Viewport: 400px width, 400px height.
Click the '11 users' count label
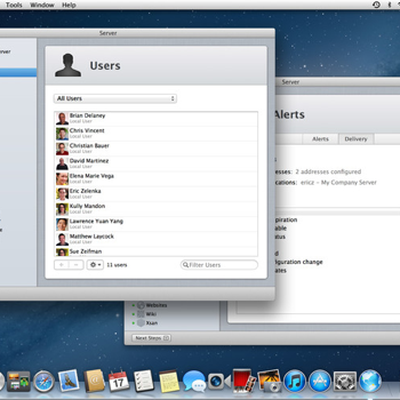117,265
